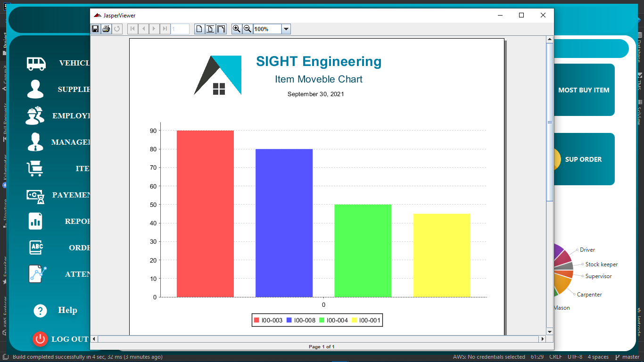Click the Help question mark icon

[40, 311]
